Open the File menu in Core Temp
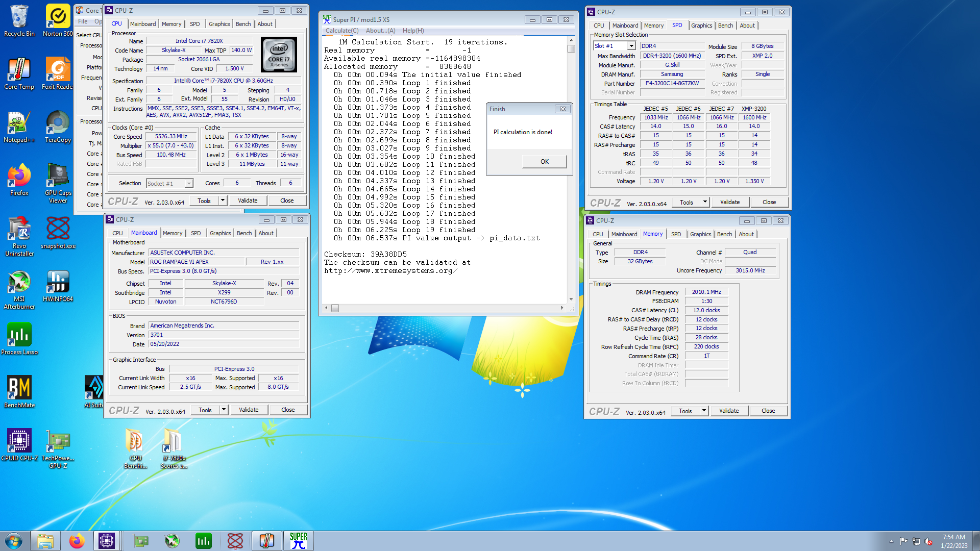Viewport: 980px width, 551px height. pyautogui.click(x=83, y=21)
